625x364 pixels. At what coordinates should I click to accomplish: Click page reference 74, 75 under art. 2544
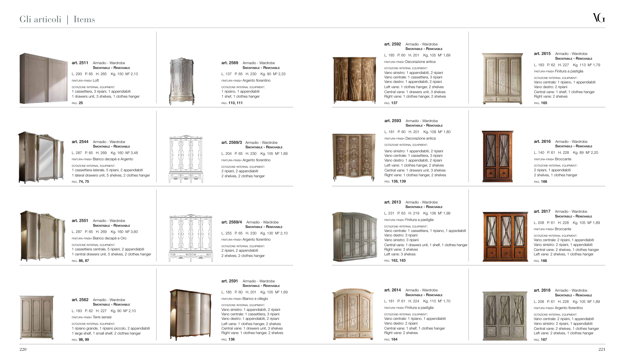click(x=84, y=182)
